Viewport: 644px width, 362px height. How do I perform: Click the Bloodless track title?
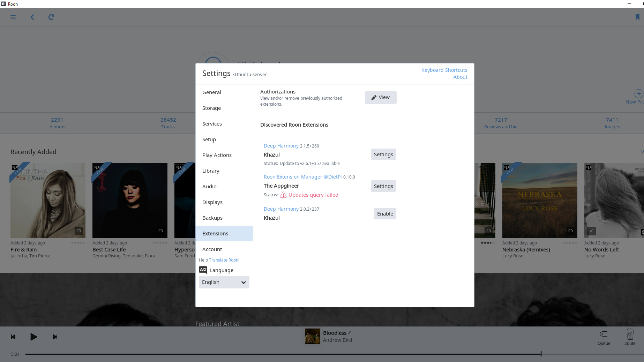335,333
